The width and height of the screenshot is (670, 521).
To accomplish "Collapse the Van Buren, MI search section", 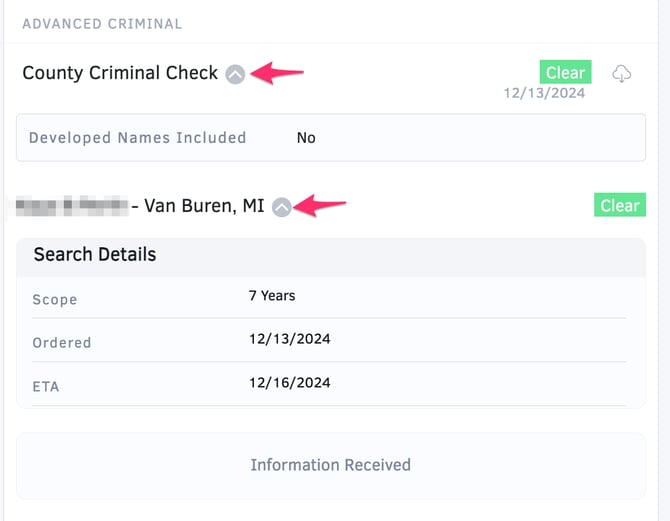I will [x=282, y=206].
